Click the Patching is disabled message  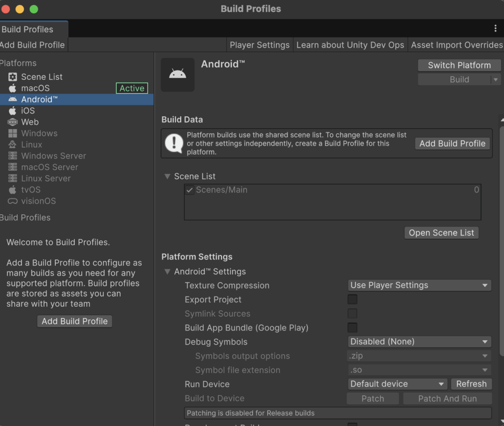[338, 413]
